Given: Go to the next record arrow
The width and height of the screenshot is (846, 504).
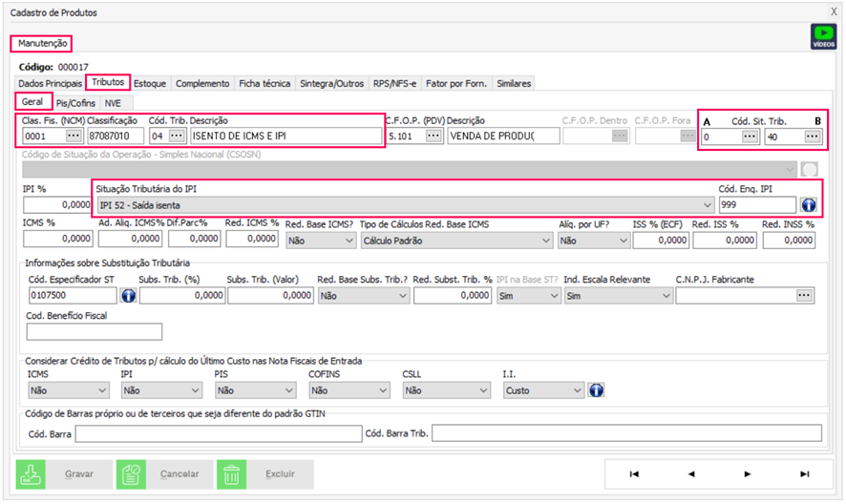Looking at the screenshot, I should 748,473.
